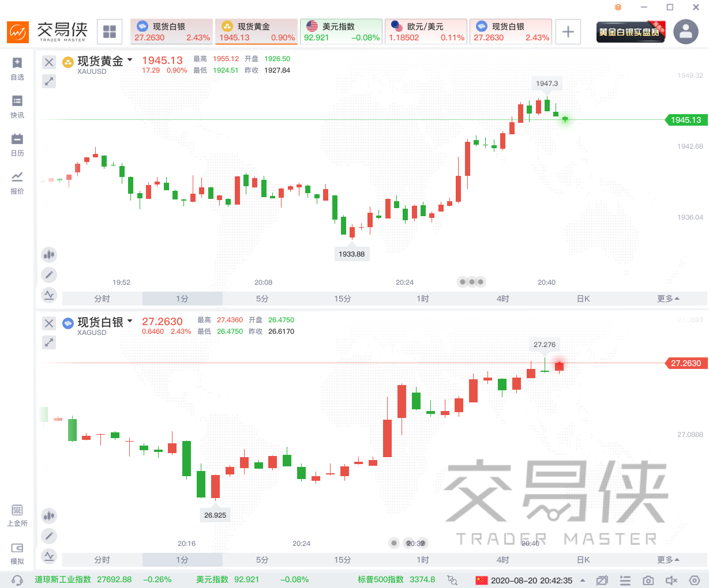Click the China flag timezone indicator
709x588 pixels.
[482, 580]
